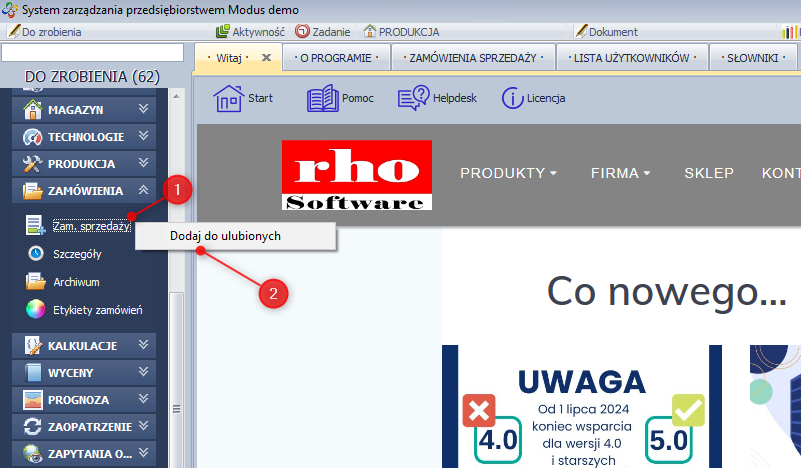Open PRODUKTY dropdown on website
This screenshot has width=801, height=468.
coord(508,173)
